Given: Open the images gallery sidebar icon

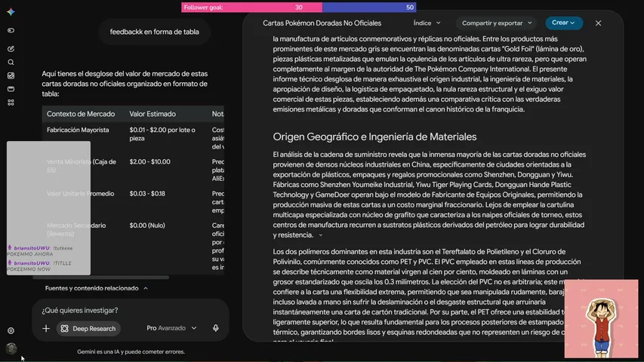Looking at the screenshot, I should [11, 76].
